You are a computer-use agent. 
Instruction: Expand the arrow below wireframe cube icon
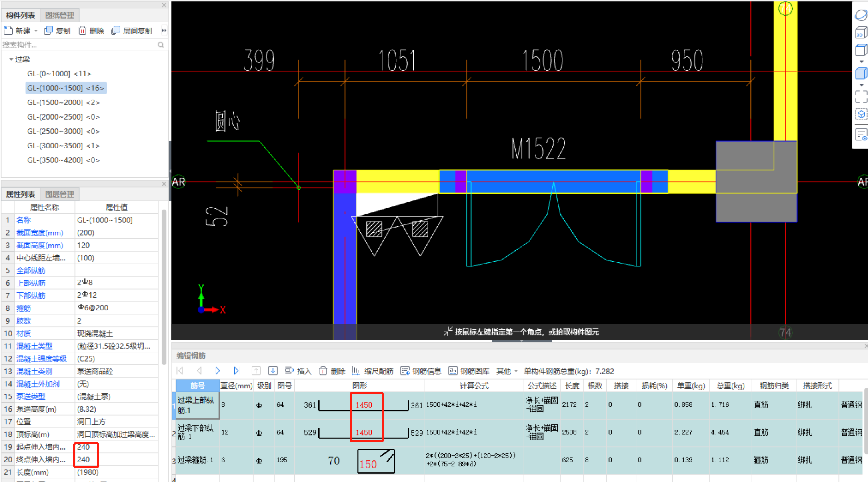tap(862, 62)
